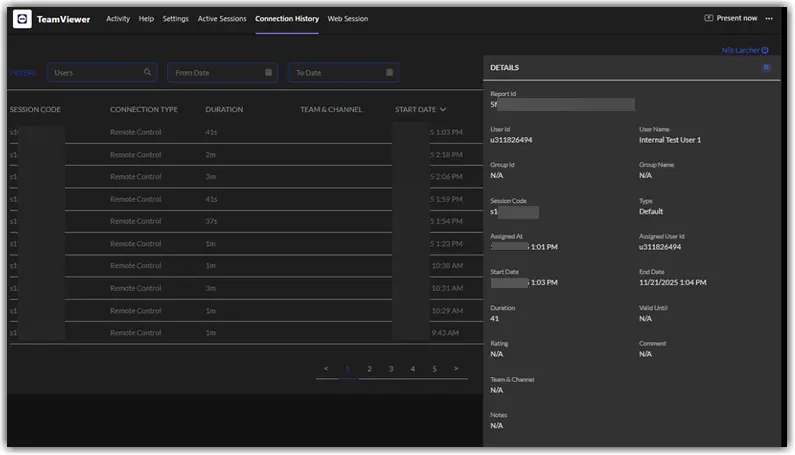Click the Nils Larcher account link
This screenshot has height=455, width=795.
click(x=745, y=50)
